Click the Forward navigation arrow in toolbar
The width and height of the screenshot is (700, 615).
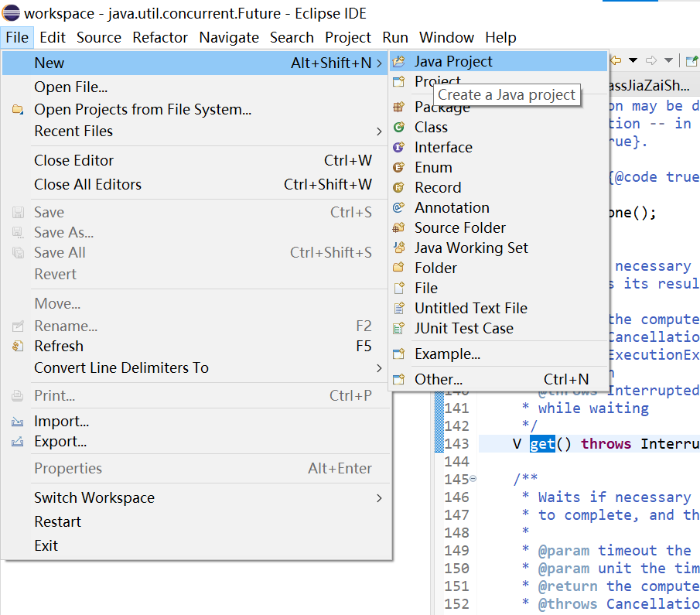pos(651,60)
